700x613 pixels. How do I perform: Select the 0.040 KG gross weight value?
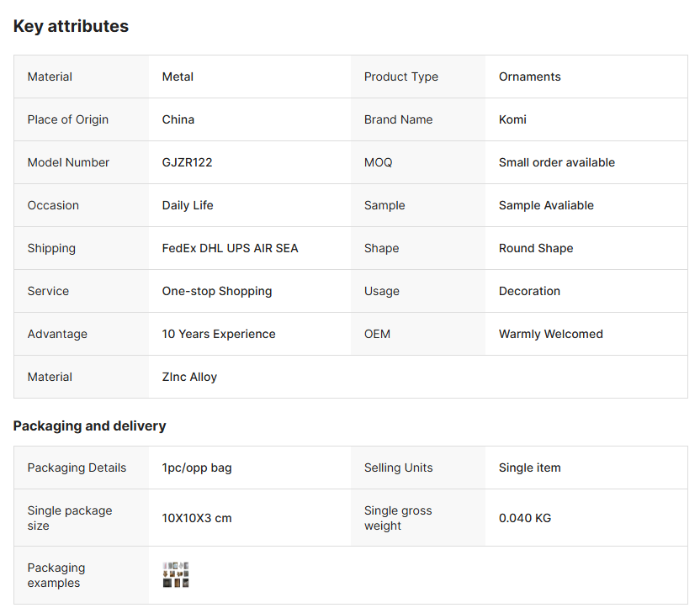(525, 518)
